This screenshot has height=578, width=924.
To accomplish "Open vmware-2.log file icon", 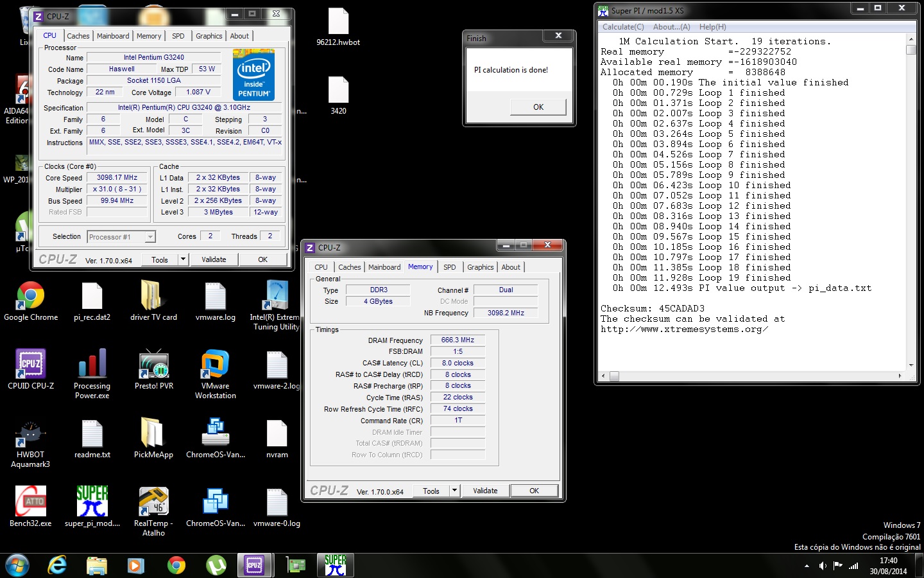I will [x=277, y=370].
